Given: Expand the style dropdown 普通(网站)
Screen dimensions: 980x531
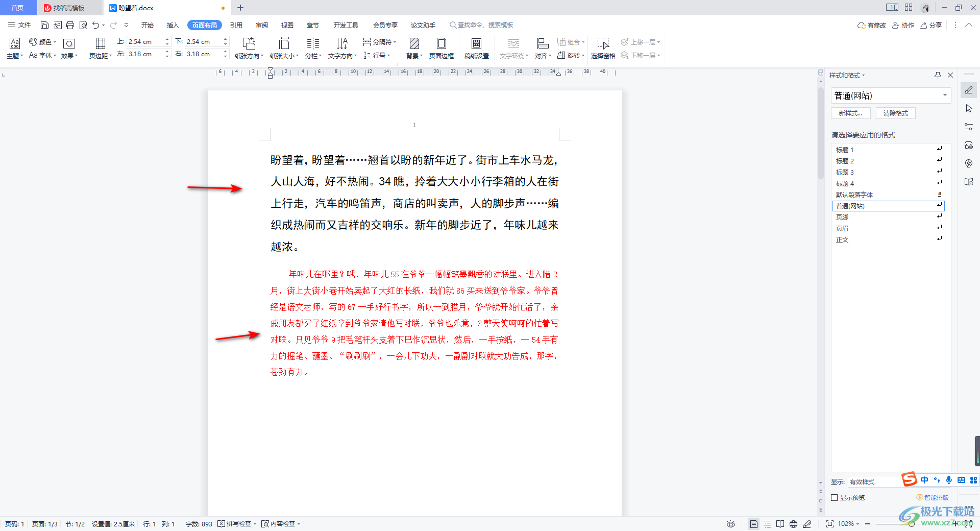Looking at the screenshot, I should coord(945,95).
